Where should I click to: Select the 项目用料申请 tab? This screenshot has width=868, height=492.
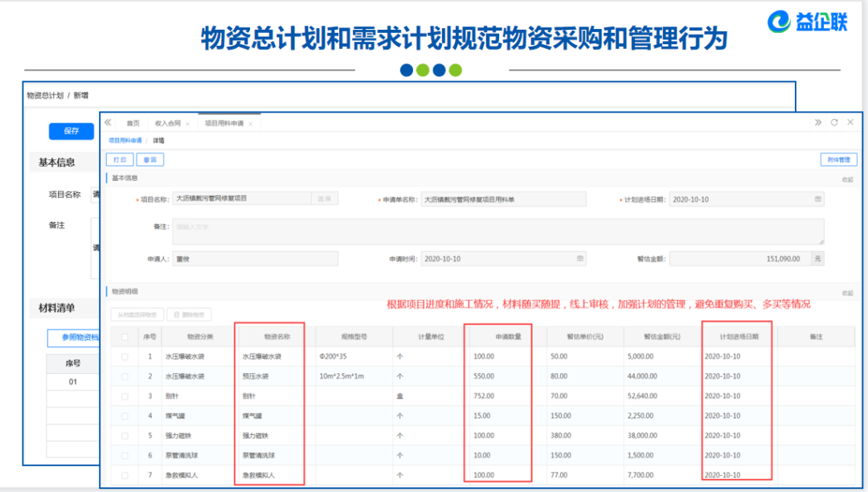pos(224,123)
